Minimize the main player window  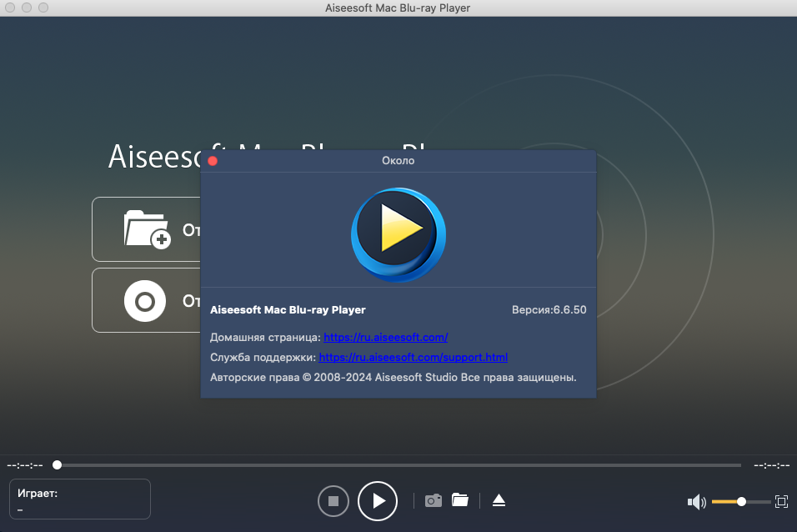(27, 8)
